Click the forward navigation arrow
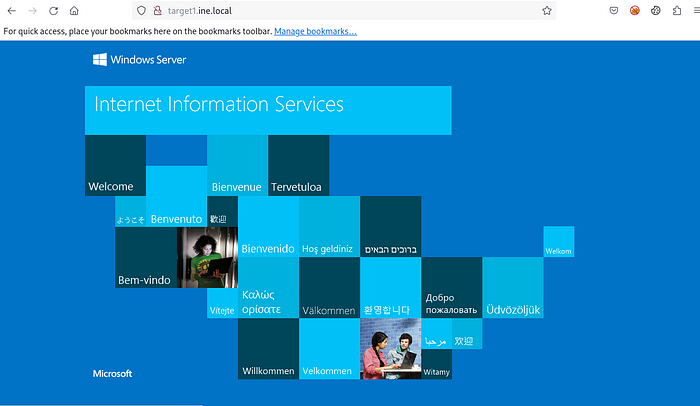This screenshot has height=406, width=700. coord(33,11)
